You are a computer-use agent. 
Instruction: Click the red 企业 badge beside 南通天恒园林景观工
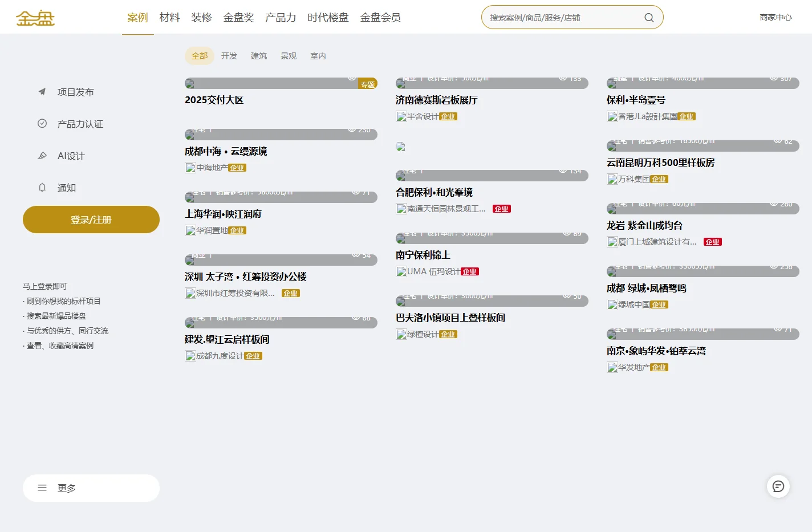502,209
